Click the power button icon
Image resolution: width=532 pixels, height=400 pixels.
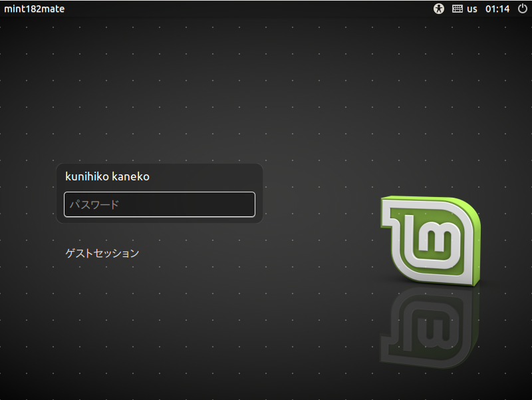coord(523,9)
